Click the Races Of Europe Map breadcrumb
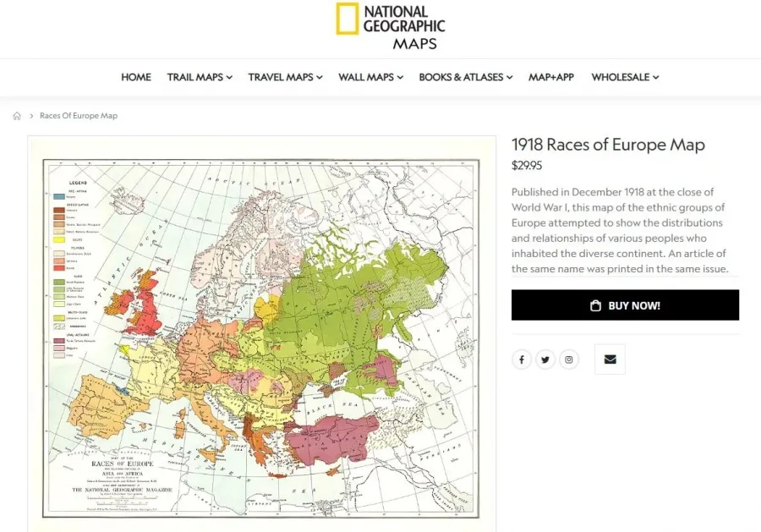 pos(79,116)
